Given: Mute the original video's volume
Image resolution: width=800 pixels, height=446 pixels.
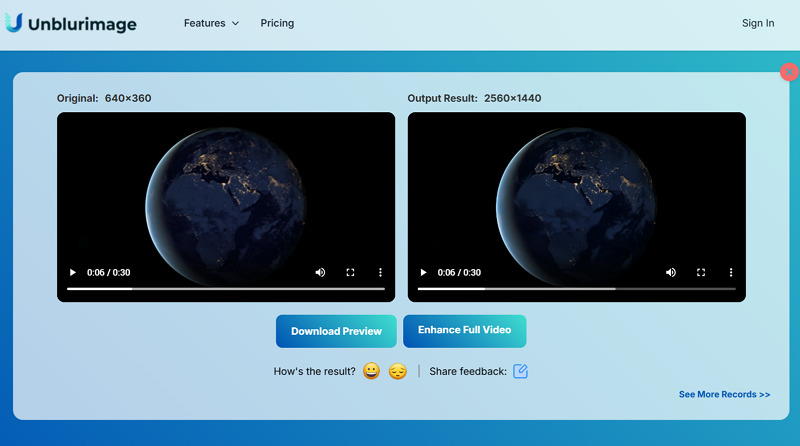Looking at the screenshot, I should pyautogui.click(x=320, y=272).
